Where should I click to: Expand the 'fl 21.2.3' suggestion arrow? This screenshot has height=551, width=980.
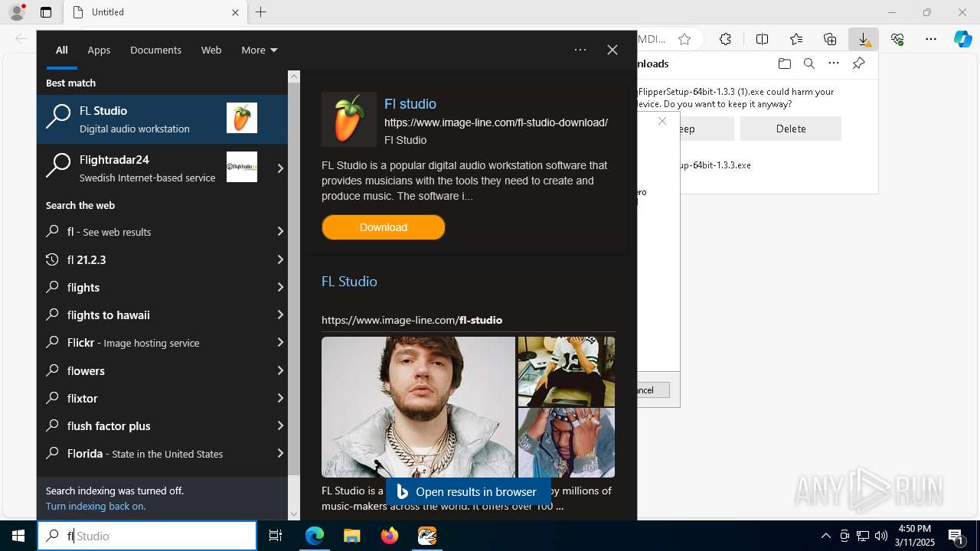[x=280, y=259]
